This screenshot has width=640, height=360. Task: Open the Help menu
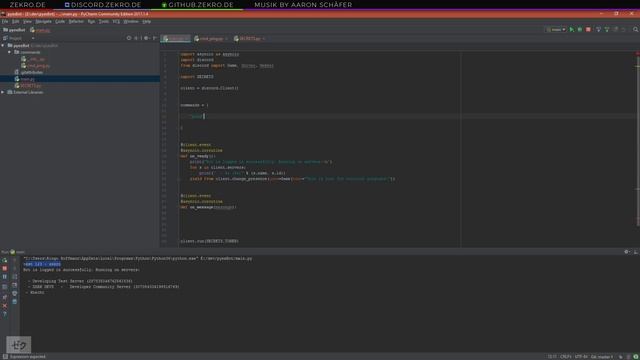147,21
